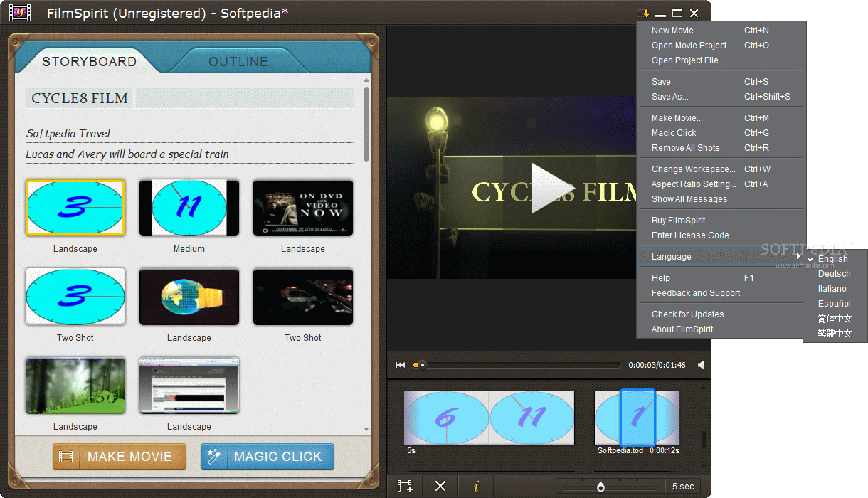Click the 5 sec duration field
This screenshot has height=498, width=868.
pos(683,487)
